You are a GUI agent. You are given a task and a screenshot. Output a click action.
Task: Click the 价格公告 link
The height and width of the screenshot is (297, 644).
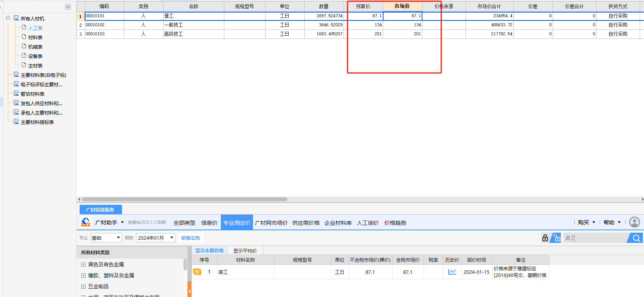pyautogui.click(x=191, y=238)
